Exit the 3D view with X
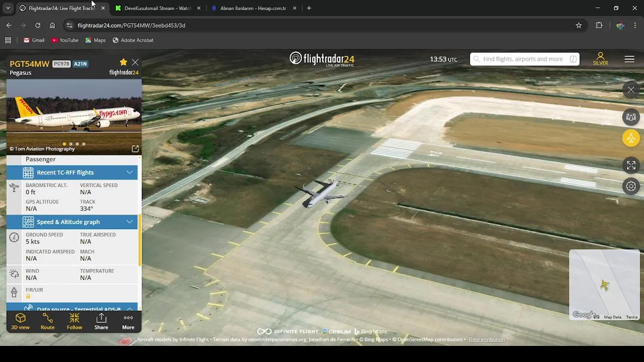The image size is (644, 362). [631, 90]
